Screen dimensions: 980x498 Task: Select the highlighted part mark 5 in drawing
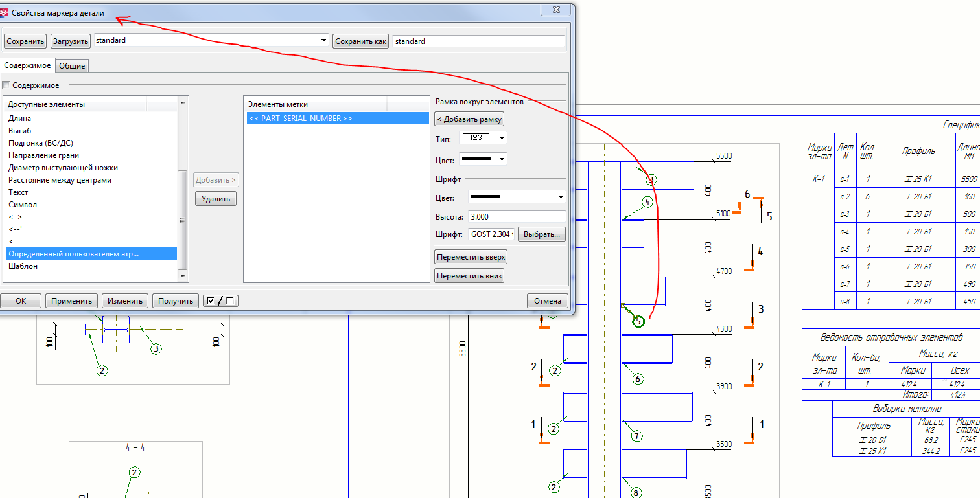coord(638,321)
